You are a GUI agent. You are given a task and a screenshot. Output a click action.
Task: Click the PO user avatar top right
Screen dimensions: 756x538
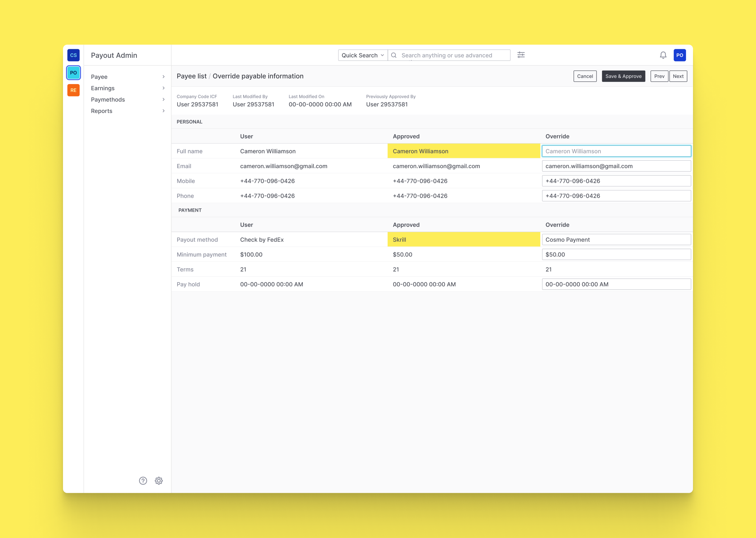pyautogui.click(x=680, y=55)
